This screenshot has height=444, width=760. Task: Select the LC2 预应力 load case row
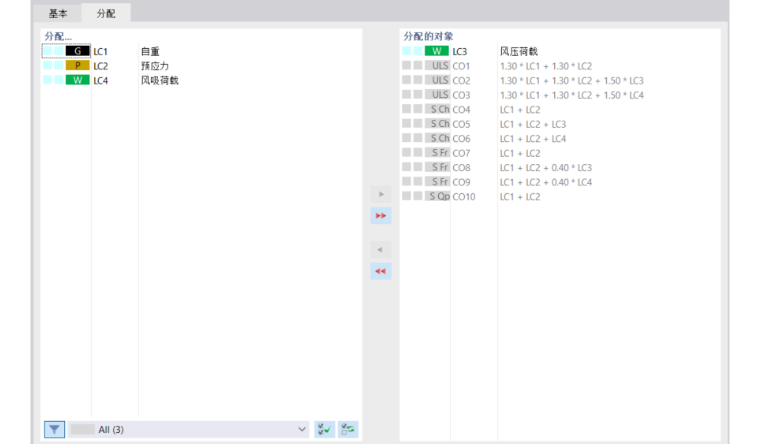201,65
